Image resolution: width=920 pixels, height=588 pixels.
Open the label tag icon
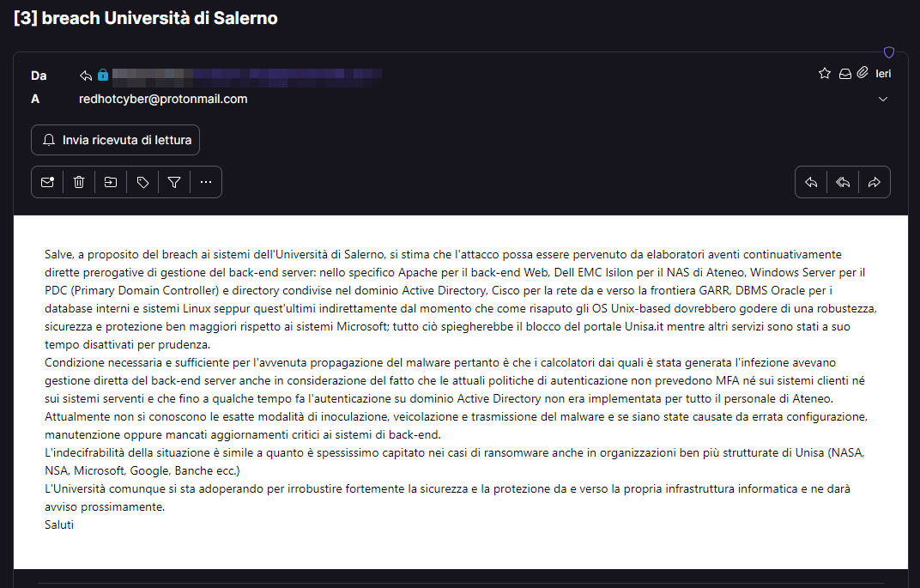click(142, 182)
